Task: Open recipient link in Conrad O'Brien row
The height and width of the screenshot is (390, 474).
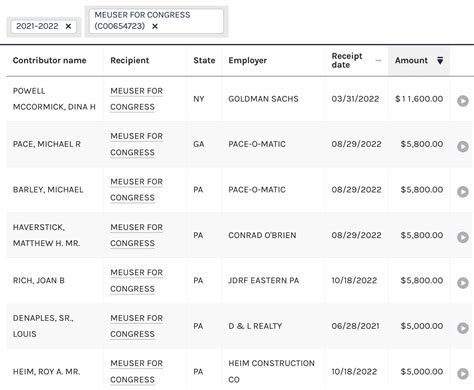Action: point(136,235)
